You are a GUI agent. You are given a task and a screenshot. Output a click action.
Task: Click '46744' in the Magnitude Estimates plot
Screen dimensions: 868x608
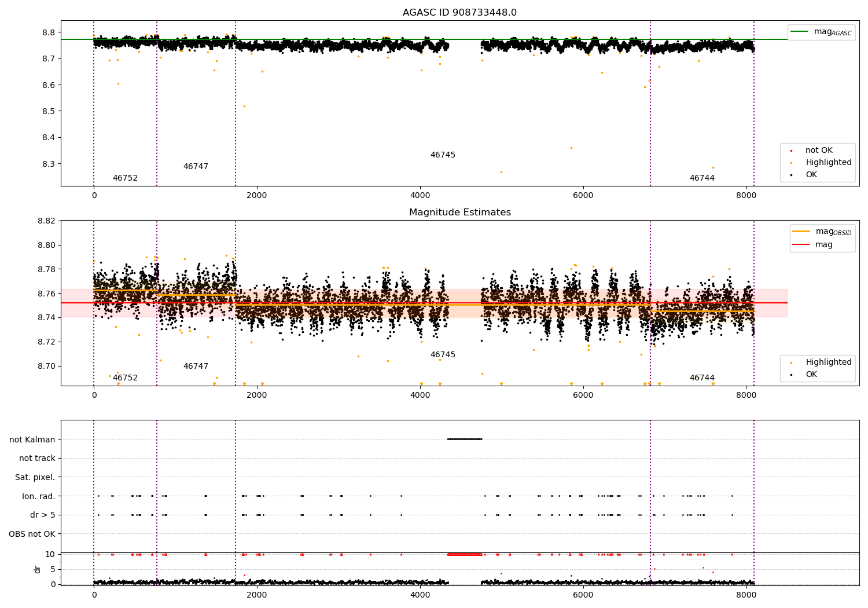click(702, 378)
